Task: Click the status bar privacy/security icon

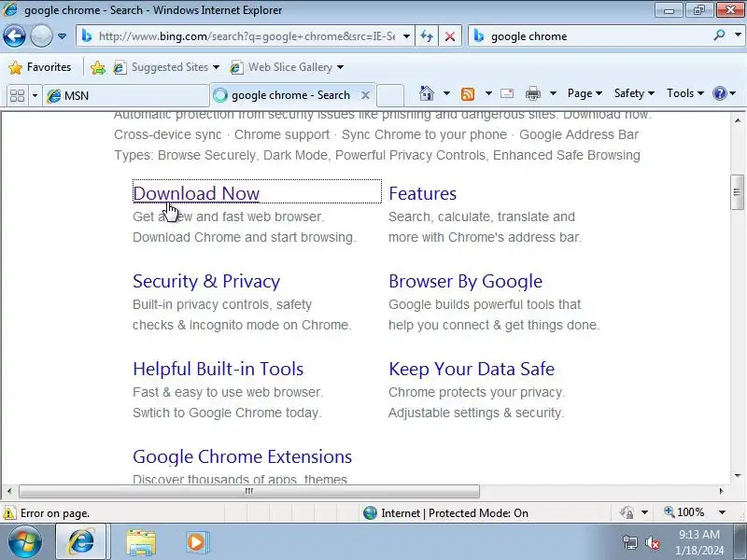Action: [x=627, y=512]
